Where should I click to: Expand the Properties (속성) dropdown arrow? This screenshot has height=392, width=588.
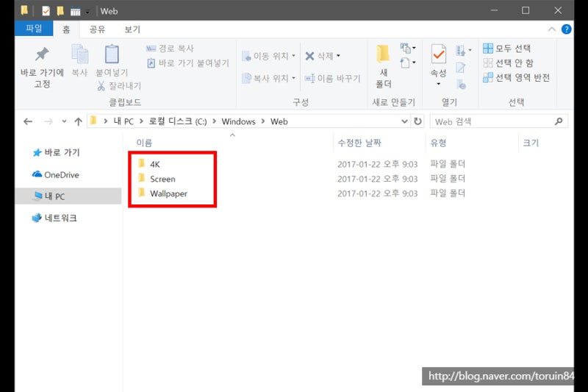tap(438, 84)
